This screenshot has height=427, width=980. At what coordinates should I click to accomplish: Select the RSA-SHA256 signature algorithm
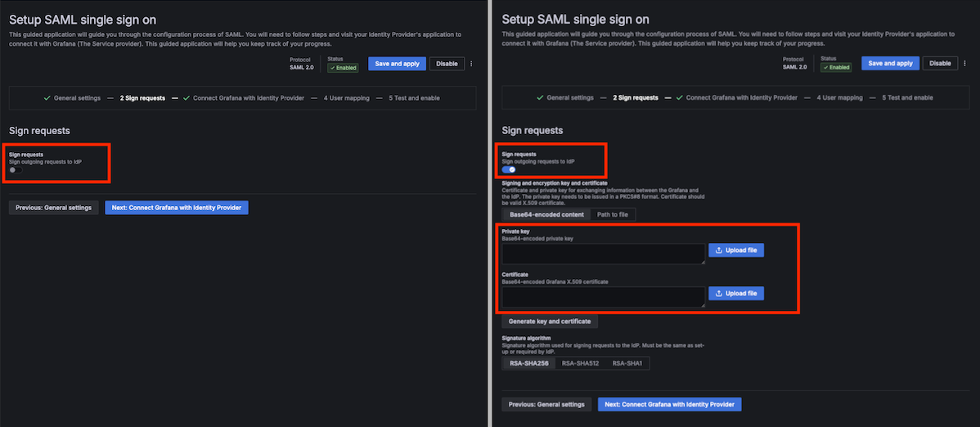coord(528,363)
